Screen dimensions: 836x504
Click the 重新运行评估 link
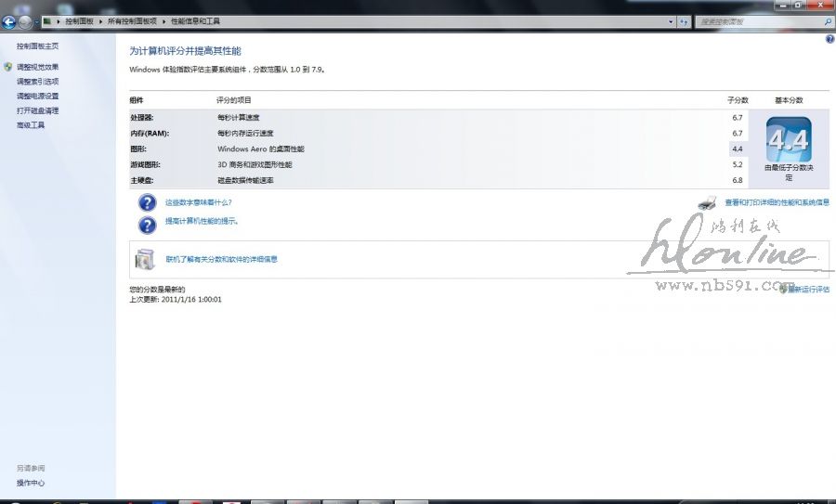click(x=808, y=289)
